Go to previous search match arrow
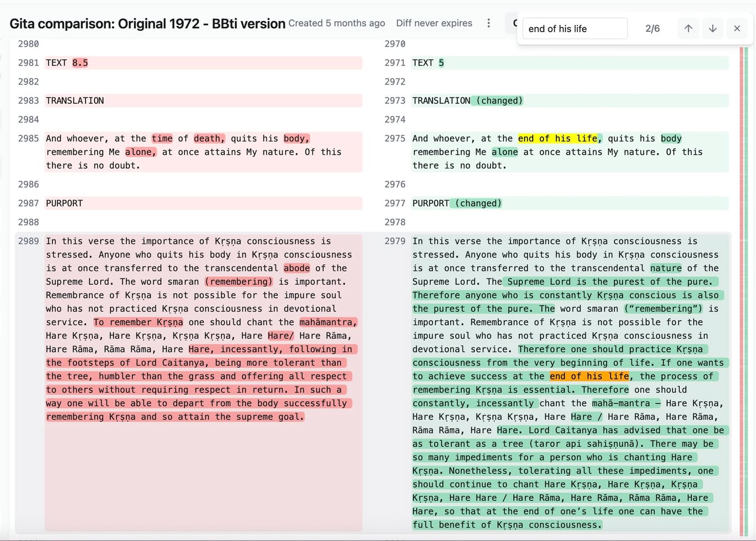 point(688,28)
